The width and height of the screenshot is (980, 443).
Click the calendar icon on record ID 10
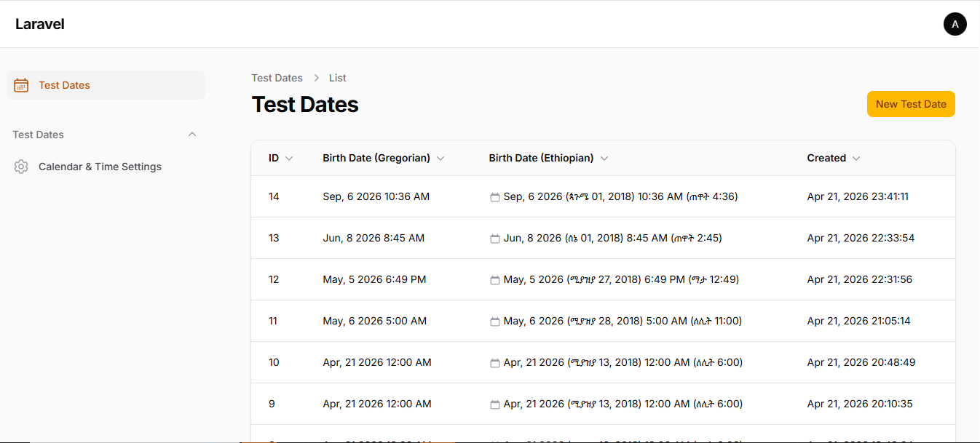494,362
